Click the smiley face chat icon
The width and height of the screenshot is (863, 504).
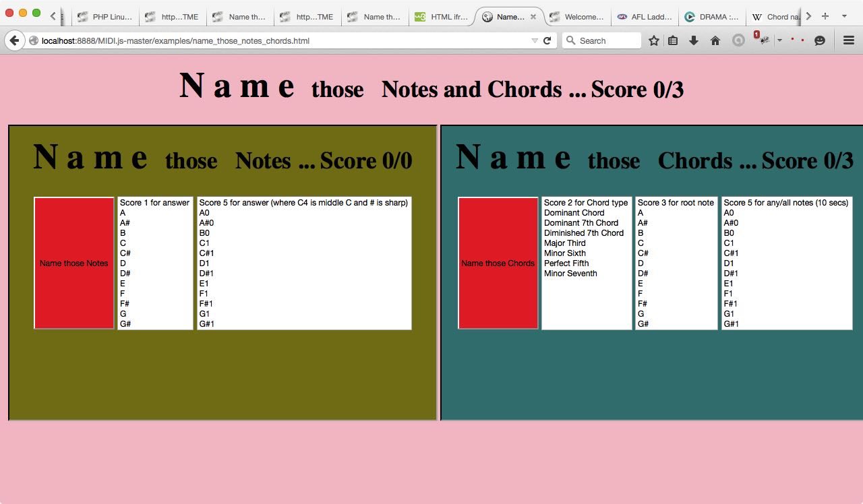(x=820, y=40)
